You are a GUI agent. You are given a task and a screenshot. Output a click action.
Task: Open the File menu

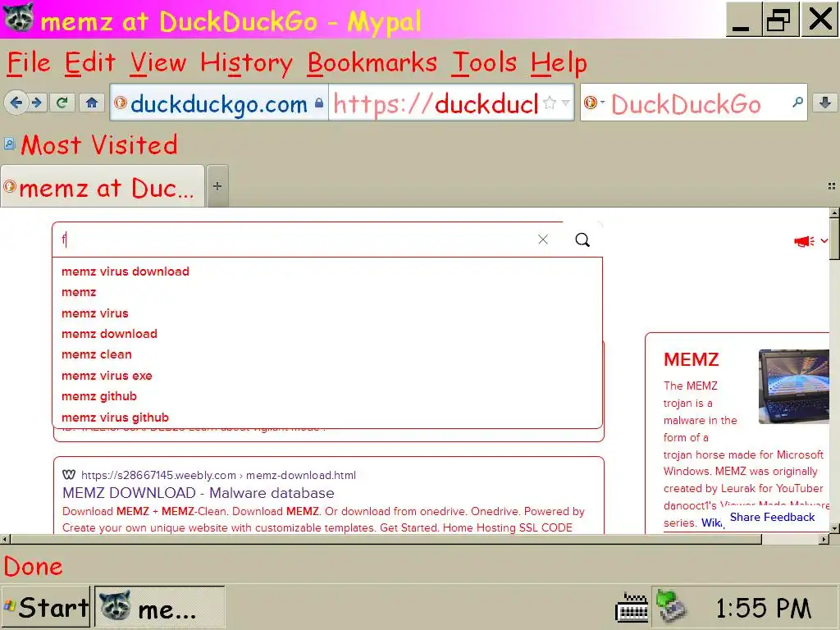[29, 62]
